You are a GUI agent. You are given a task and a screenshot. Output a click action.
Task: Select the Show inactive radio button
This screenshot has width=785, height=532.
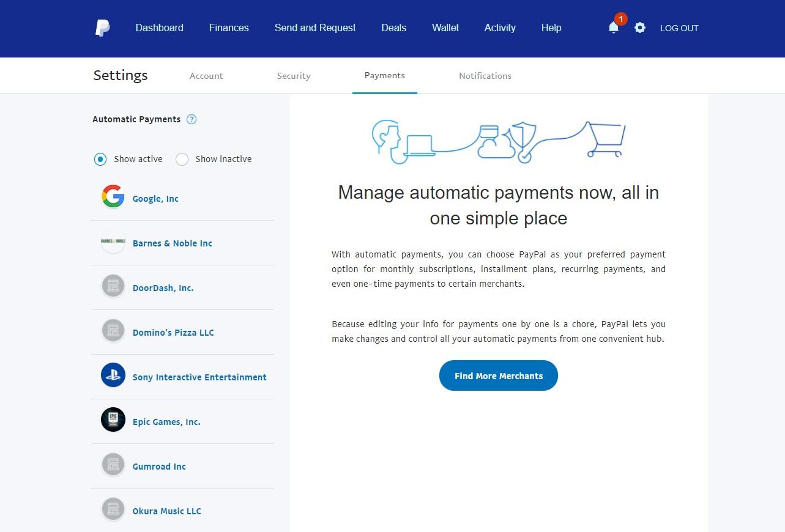[x=182, y=160]
